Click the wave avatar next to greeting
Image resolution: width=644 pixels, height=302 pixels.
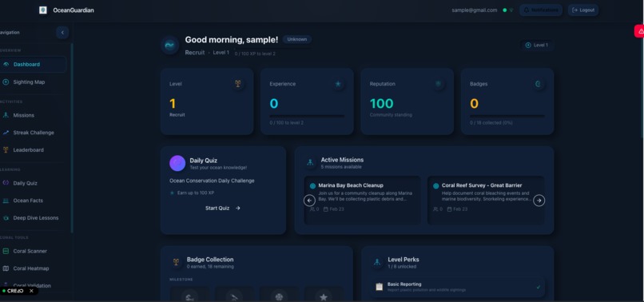(169, 46)
